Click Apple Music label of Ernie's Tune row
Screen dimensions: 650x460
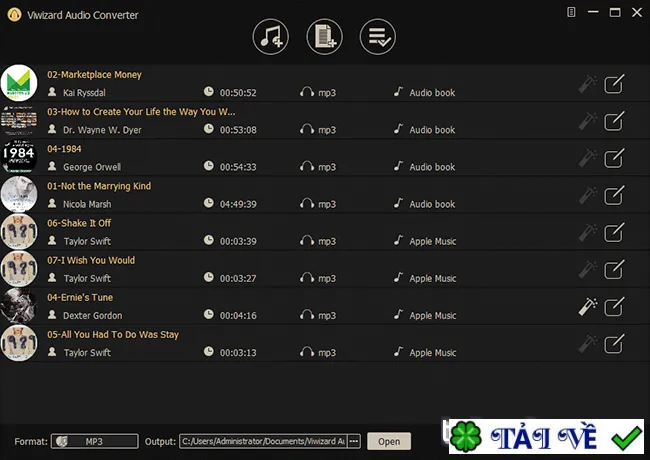(432, 316)
